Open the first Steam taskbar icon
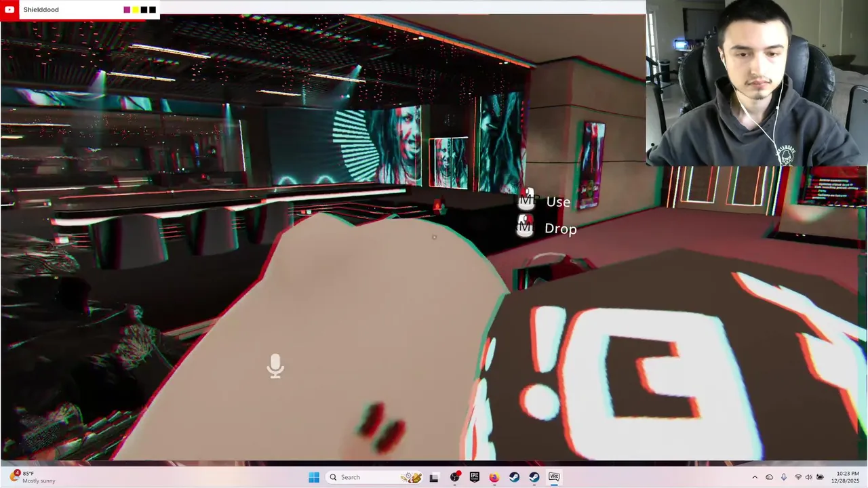 tap(514, 477)
